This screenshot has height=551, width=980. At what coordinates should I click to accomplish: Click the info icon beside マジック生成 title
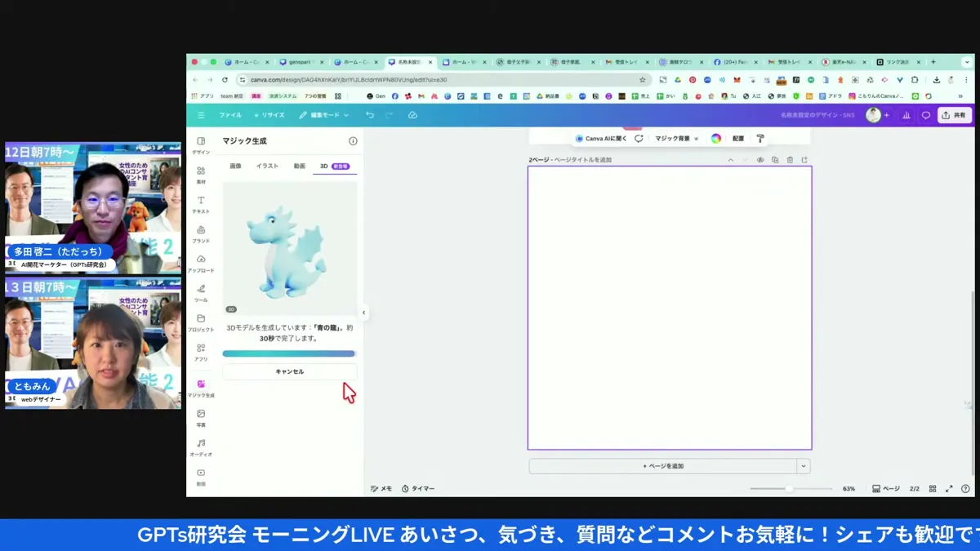point(353,141)
